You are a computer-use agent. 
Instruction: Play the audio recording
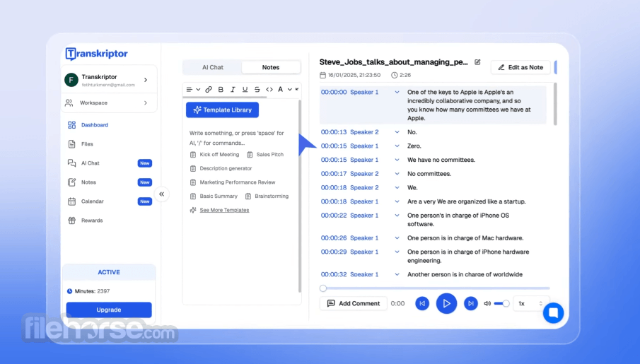point(446,304)
